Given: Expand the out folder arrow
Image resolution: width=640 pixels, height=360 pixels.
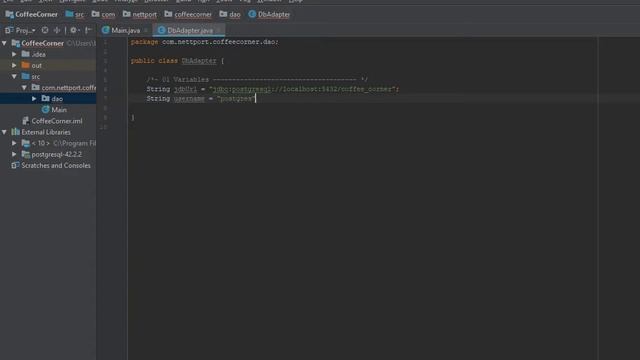Looking at the screenshot, I should (14, 65).
